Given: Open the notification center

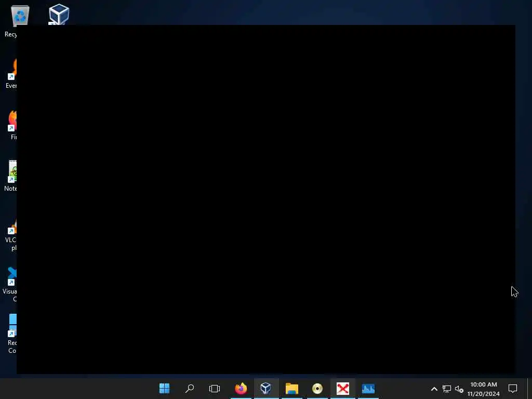Looking at the screenshot, I should click(513, 389).
